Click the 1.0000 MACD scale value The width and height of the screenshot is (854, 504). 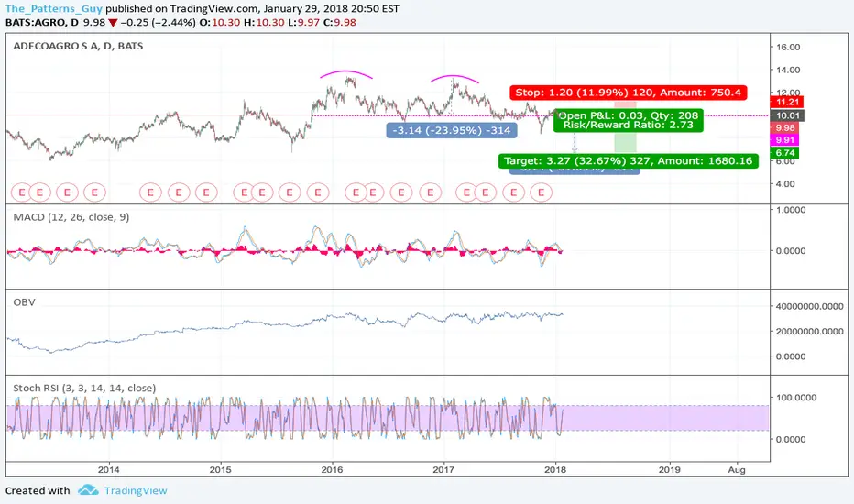791,211
